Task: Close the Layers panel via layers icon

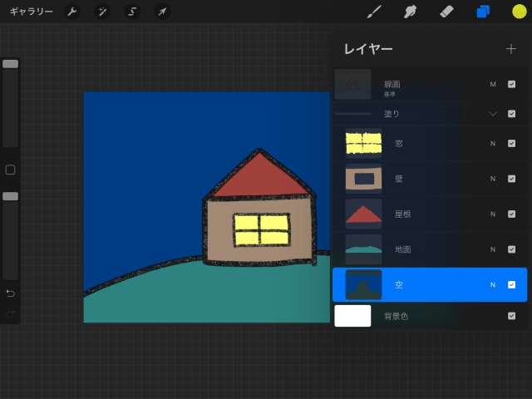Action: point(483,12)
